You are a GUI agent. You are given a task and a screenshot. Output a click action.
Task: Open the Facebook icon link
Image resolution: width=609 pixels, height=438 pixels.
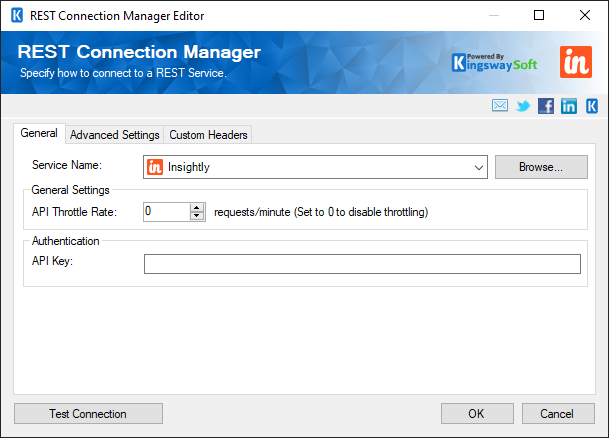(546, 106)
